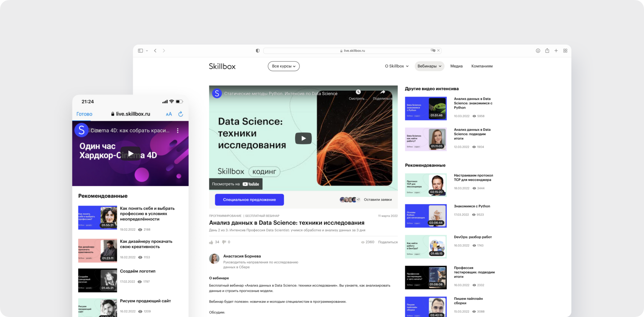Open Safari downloads icon
Screen dimensions: 644x317
coord(538,51)
